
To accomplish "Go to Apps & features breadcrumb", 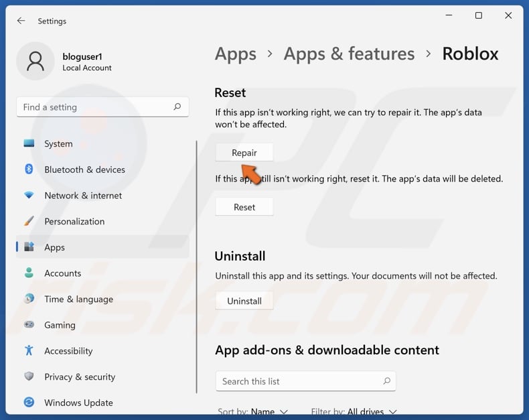I will pyautogui.click(x=349, y=54).
